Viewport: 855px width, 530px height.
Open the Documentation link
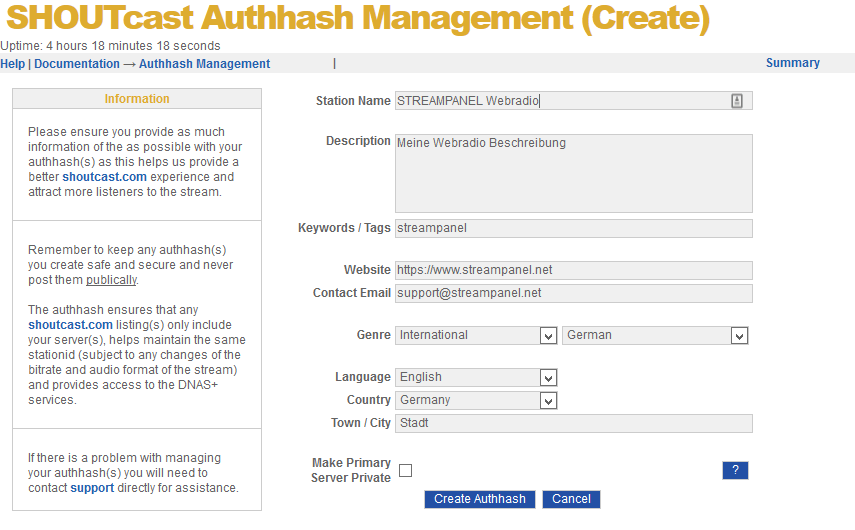[77, 64]
